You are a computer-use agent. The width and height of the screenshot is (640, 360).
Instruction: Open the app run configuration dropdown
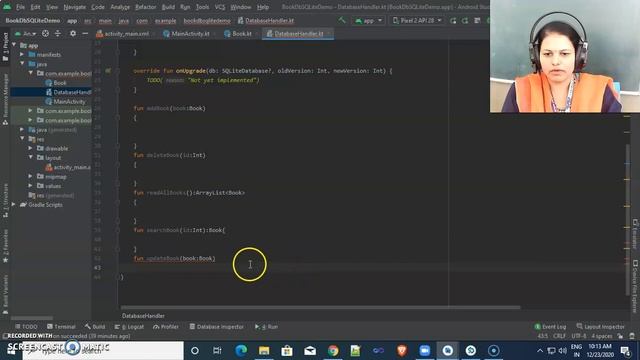[369, 20]
